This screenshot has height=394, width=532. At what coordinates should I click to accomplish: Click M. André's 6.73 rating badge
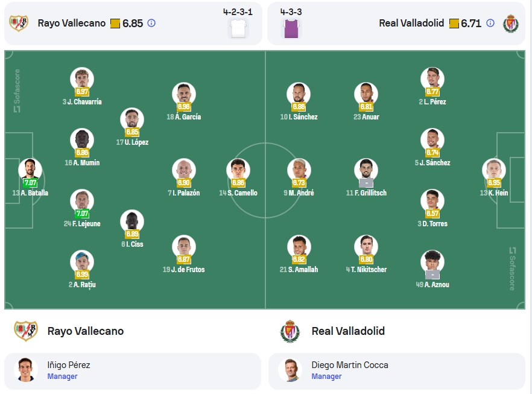(299, 183)
